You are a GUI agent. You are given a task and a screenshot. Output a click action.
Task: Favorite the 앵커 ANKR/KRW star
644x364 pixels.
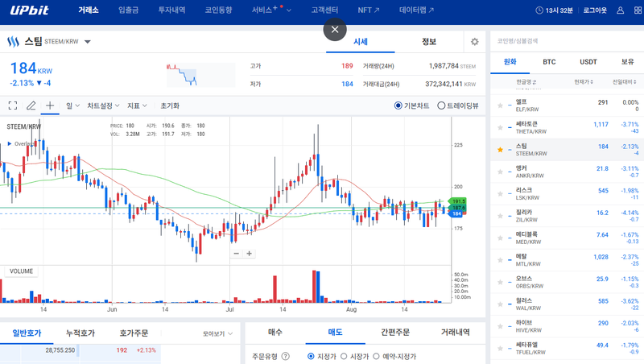click(500, 172)
